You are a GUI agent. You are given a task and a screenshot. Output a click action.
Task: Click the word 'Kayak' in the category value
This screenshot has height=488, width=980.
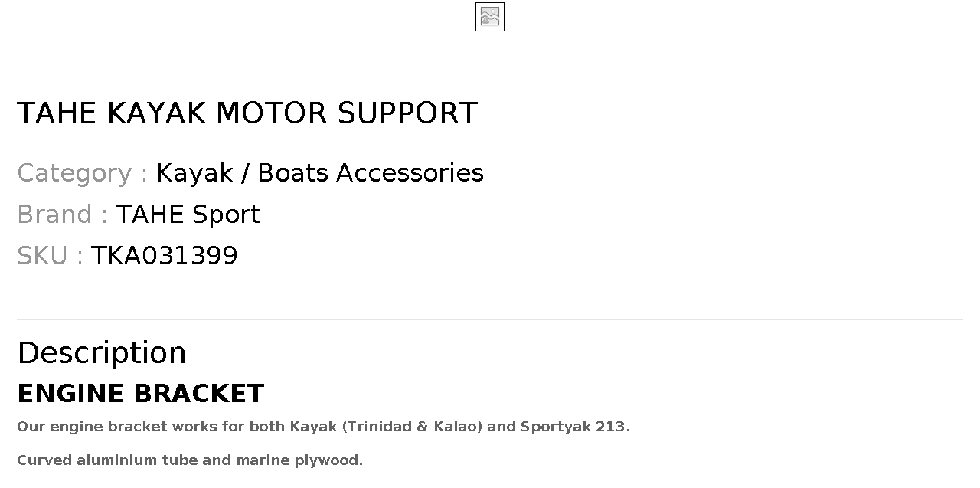point(194,173)
